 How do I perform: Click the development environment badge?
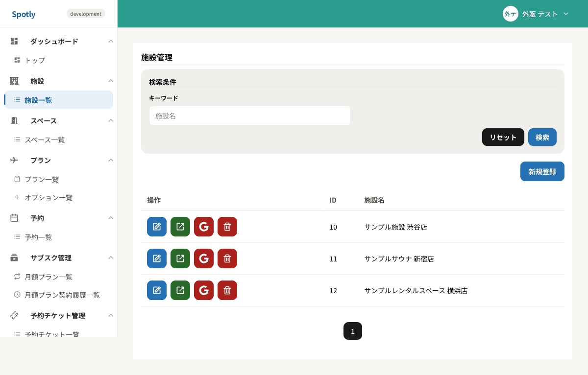click(86, 14)
